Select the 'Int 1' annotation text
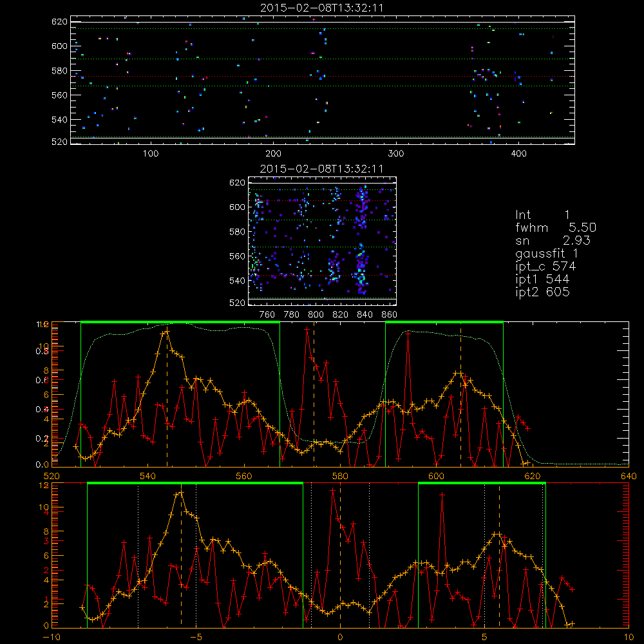644x644 pixels. (x=542, y=215)
